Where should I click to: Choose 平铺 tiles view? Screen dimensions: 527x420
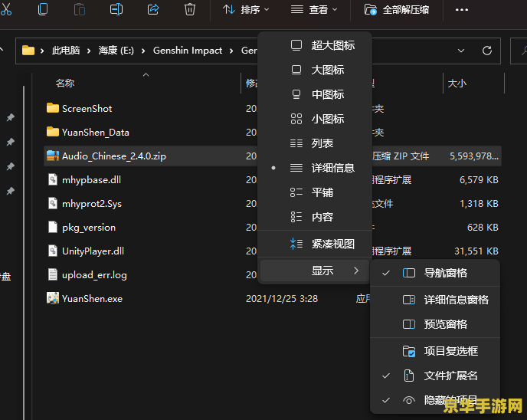click(315, 192)
